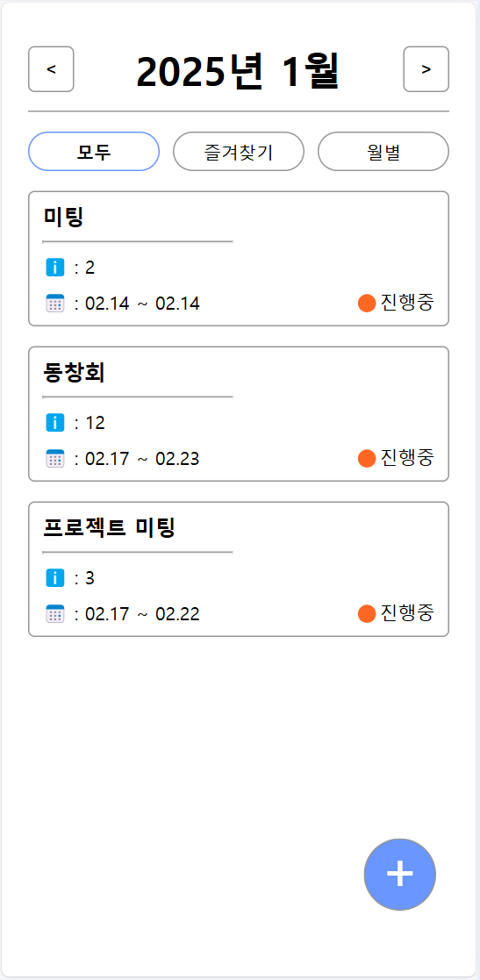Open the 미팅 schedule card title
This screenshot has width=480, height=980.
[x=64, y=217]
